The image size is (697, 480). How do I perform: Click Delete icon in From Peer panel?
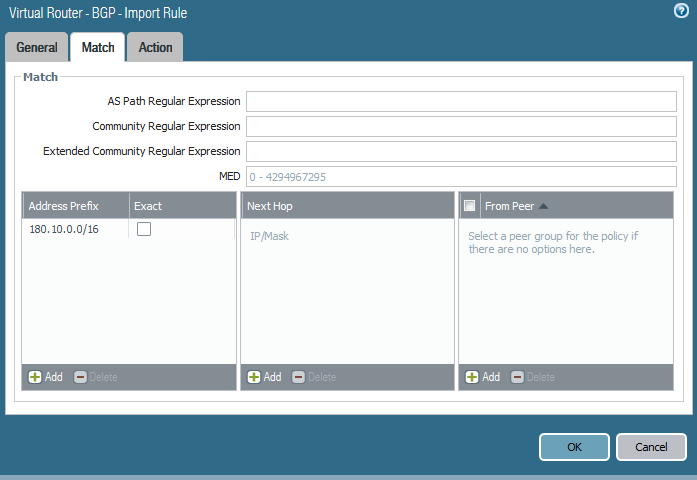pos(518,377)
